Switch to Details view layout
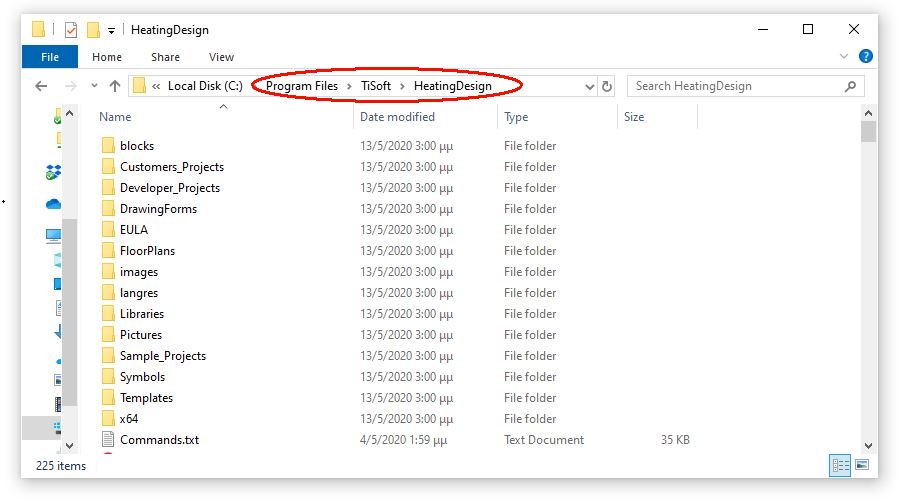Viewport: 906px width, 501px height. (x=839, y=465)
